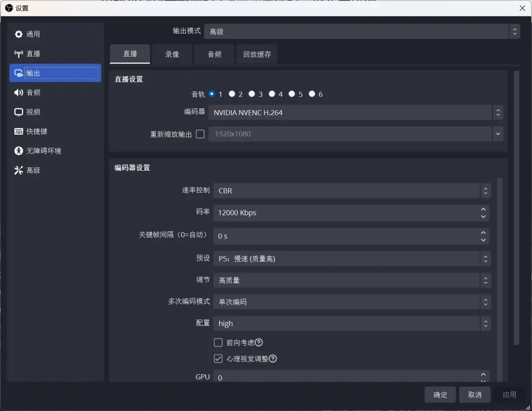Image resolution: width=532 pixels, height=411 pixels.
Task: Click the help icon next to 心理视觉调整
Action: click(273, 358)
